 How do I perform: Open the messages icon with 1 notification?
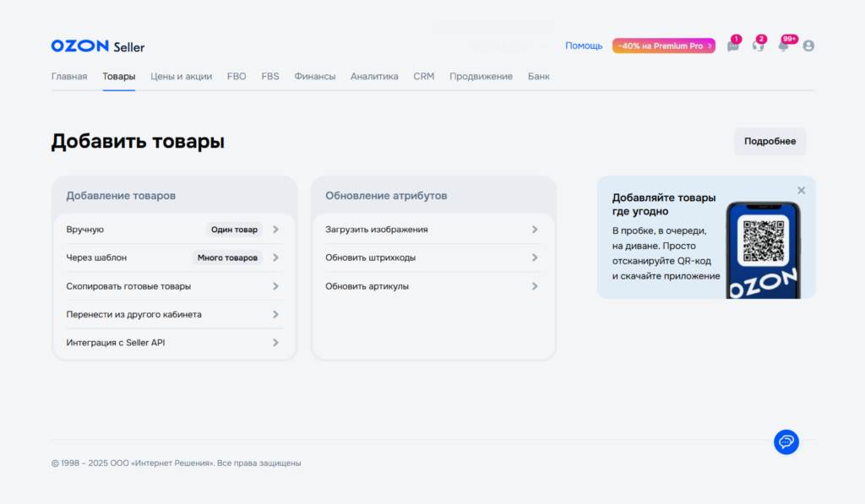click(x=732, y=46)
